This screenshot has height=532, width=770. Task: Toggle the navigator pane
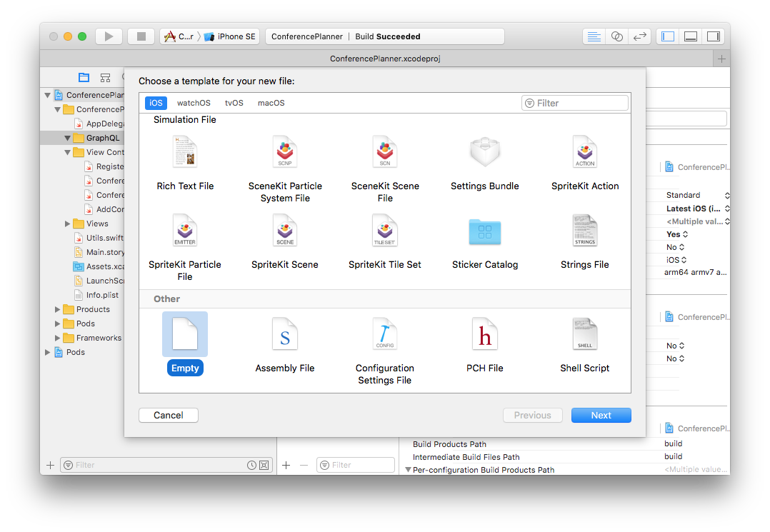tap(668, 36)
